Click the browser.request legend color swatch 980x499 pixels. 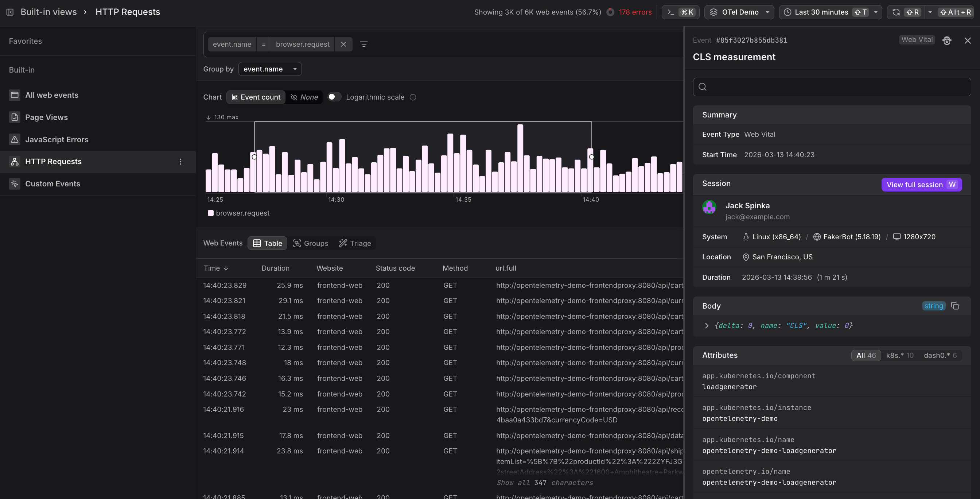tap(211, 213)
